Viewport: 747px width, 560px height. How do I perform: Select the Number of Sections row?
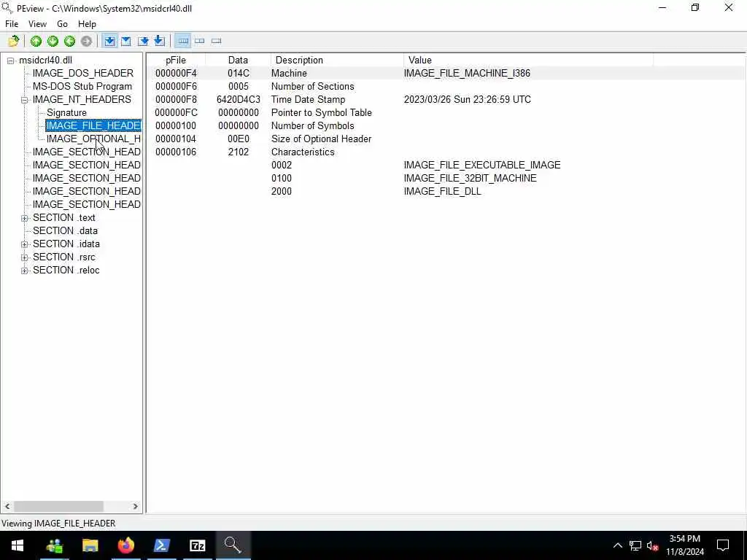pyautogui.click(x=446, y=87)
